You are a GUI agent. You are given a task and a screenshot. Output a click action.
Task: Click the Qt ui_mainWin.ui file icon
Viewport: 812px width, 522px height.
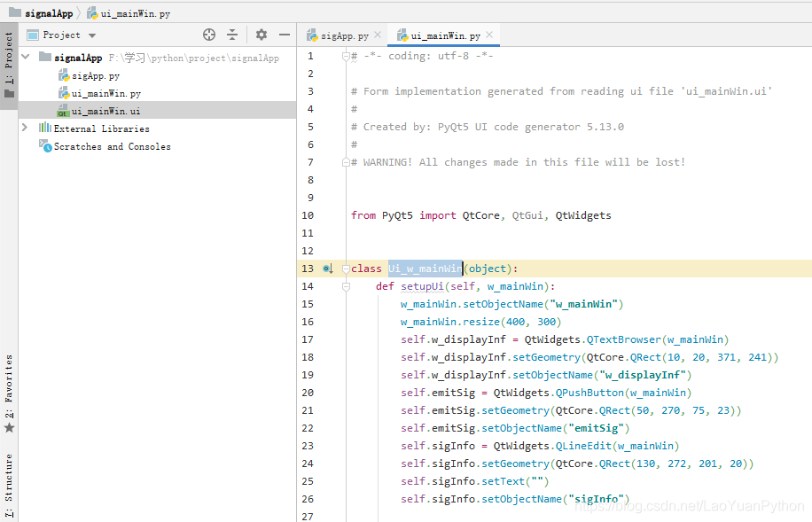tap(64, 111)
